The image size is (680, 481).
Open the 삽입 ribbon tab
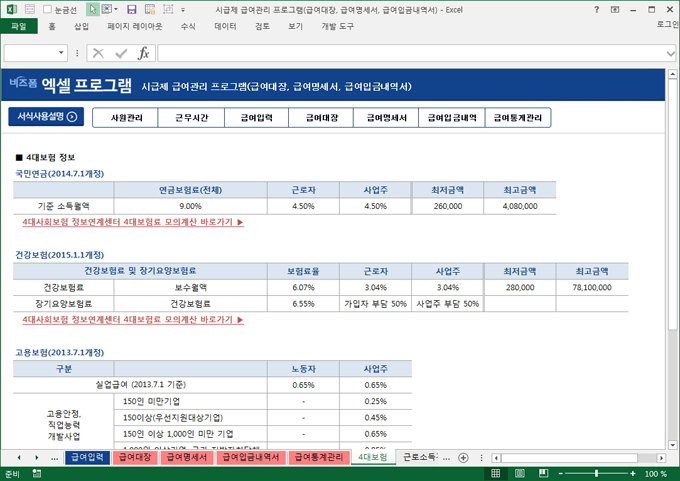tap(82, 26)
